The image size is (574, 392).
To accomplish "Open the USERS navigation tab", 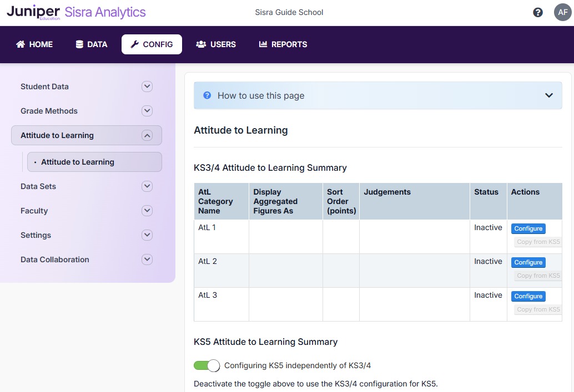I will pos(216,44).
